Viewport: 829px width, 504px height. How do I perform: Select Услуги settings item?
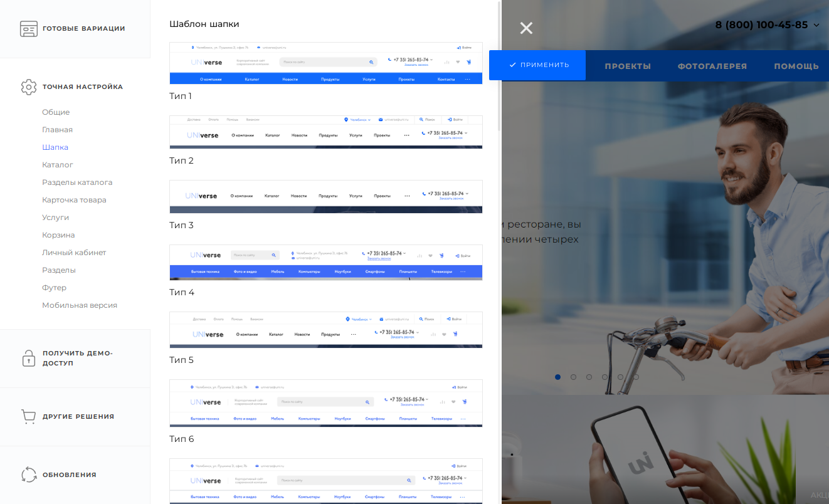click(x=56, y=218)
